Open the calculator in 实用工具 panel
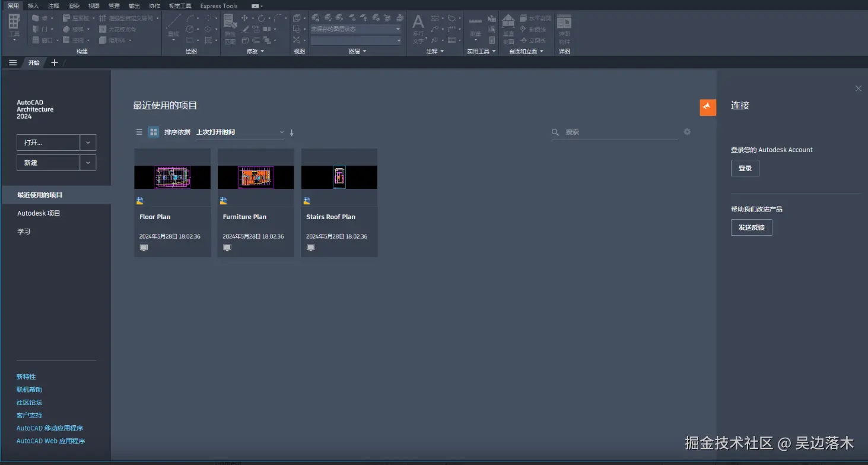This screenshot has height=465, width=868. point(492,40)
